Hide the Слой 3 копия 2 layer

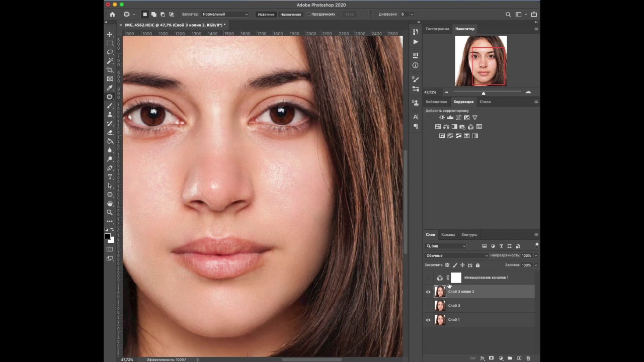pyautogui.click(x=428, y=292)
